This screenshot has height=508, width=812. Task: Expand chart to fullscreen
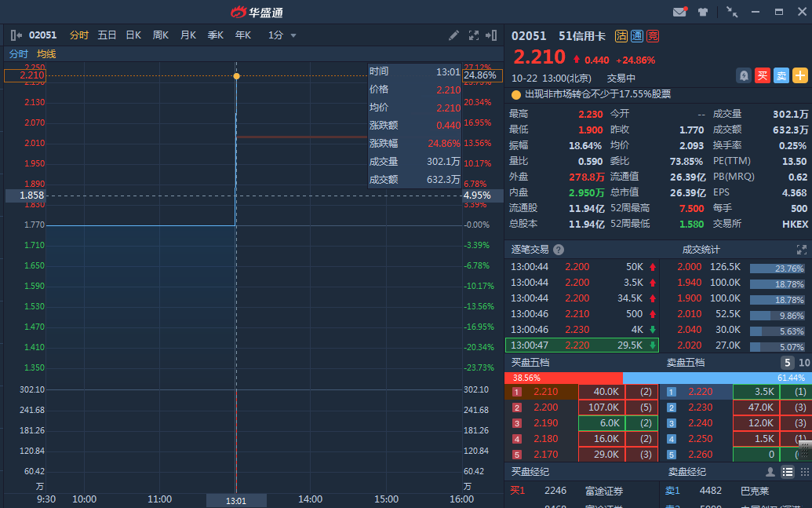474,35
